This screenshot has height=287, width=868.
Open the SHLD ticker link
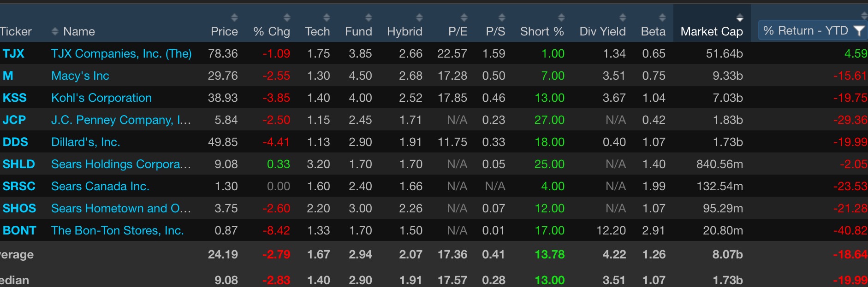click(x=19, y=164)
